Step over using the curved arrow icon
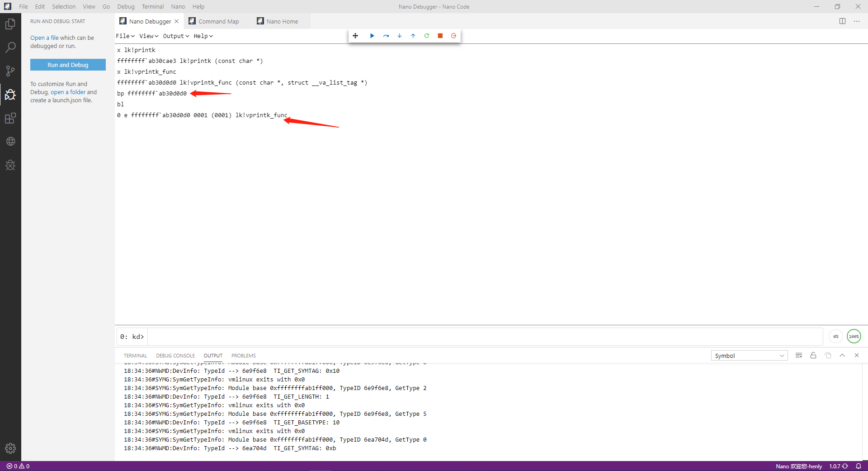The image size is (868, 471). 386,36
